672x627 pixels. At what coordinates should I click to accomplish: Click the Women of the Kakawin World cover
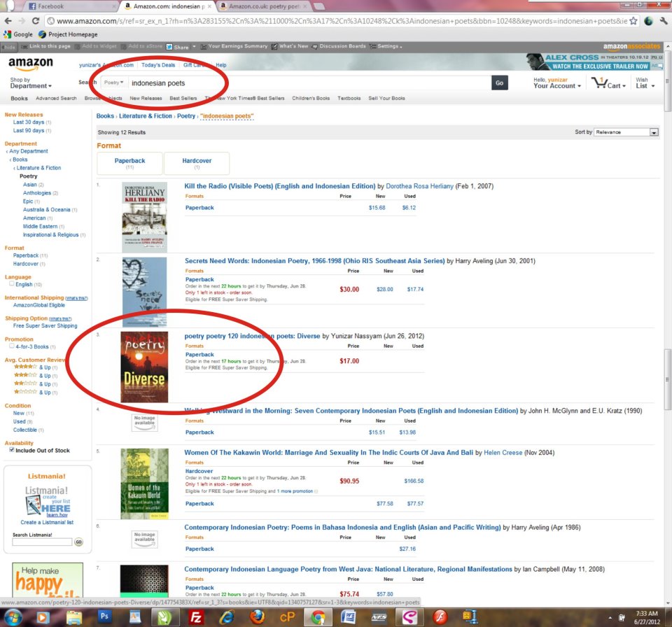pos(144,484)
